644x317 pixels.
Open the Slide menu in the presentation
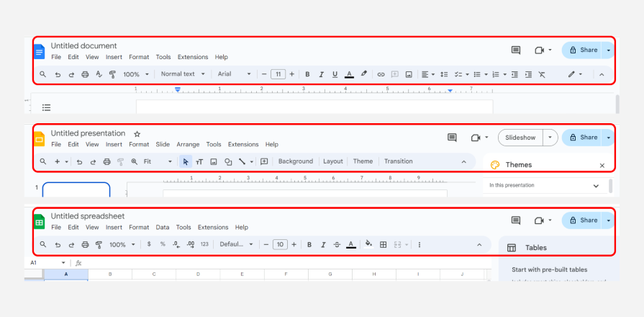[x=163, y=145]
